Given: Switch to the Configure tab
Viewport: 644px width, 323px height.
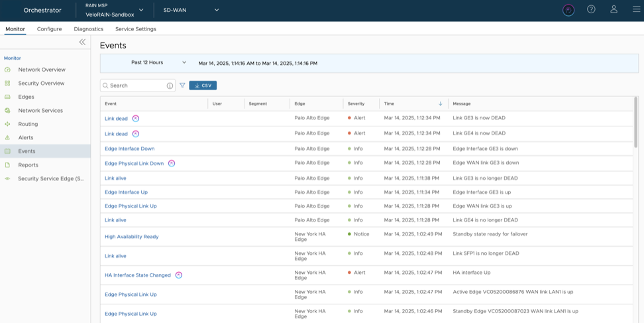Looking at the screenshot, I should click(49, 29).
